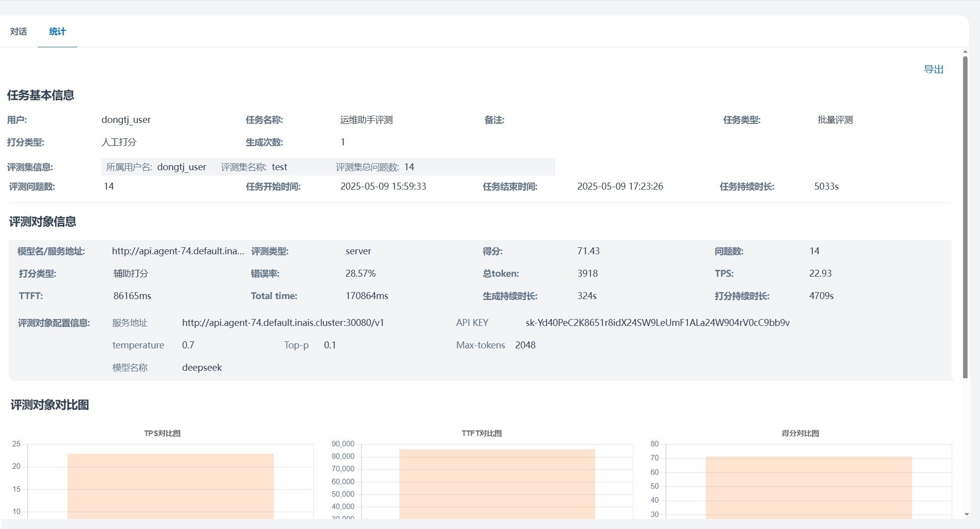Screen dimensions: 980x529
Task: Click the 任务结束时间 timestamp value
Action: point(620,187)
